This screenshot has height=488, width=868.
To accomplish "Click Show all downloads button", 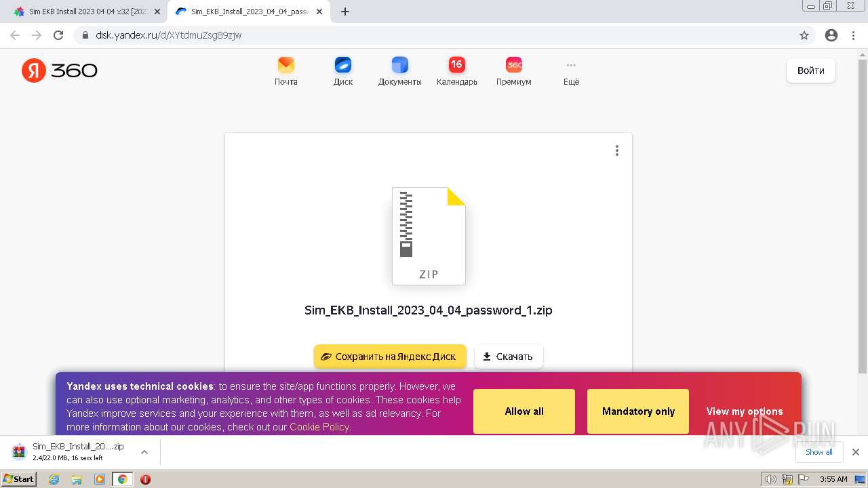I will tap(819, 452).
